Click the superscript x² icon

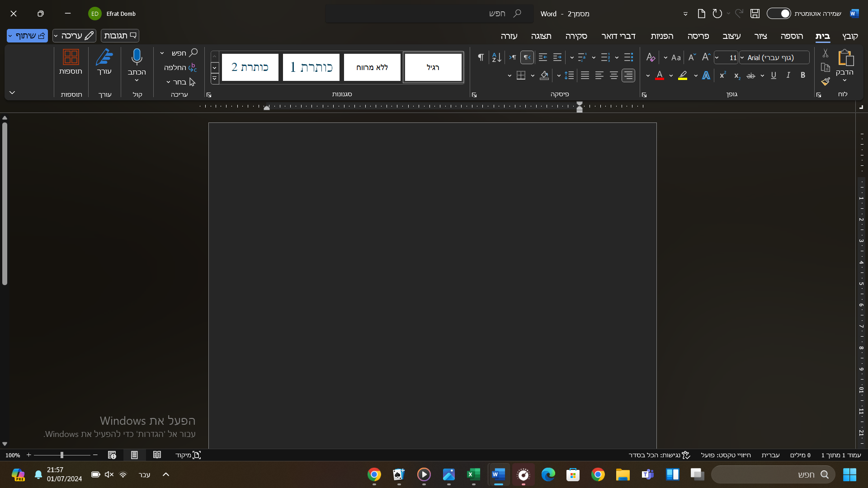722,75
